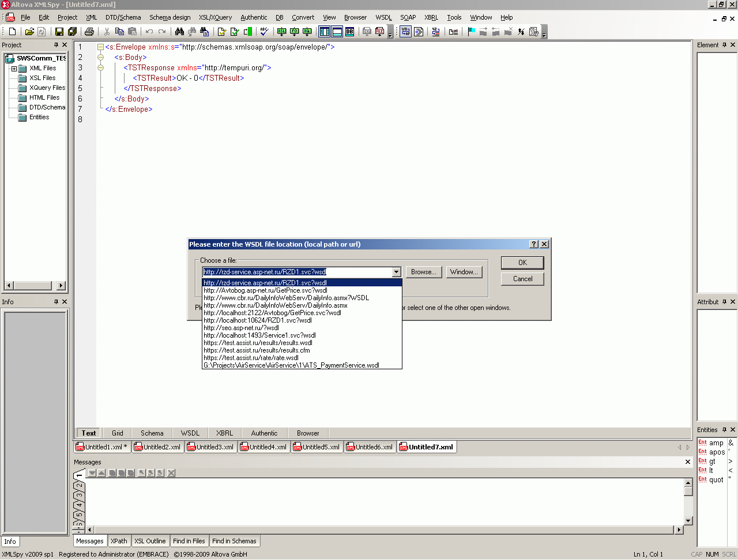The height and width of the screenshot is (560, 738).
Task: Click the dialog's question mark help icon
Action: (x=534, y=244)
